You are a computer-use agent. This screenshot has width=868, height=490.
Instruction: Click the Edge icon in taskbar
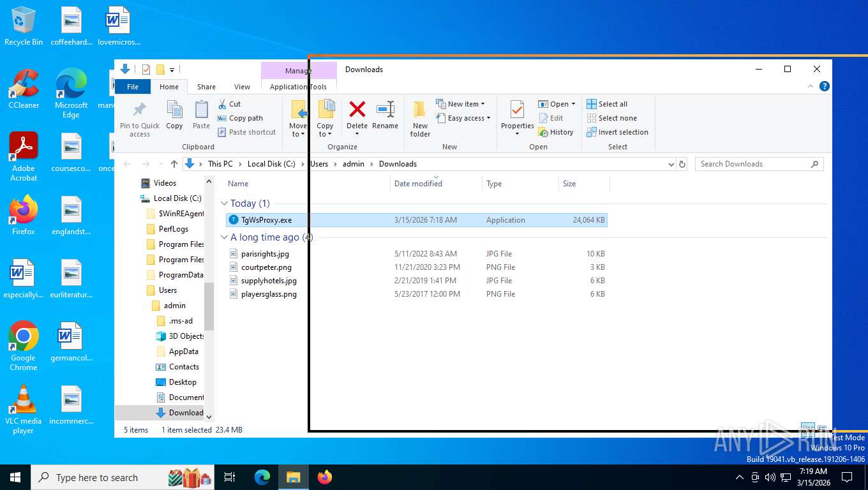click(x=262, y=477)
